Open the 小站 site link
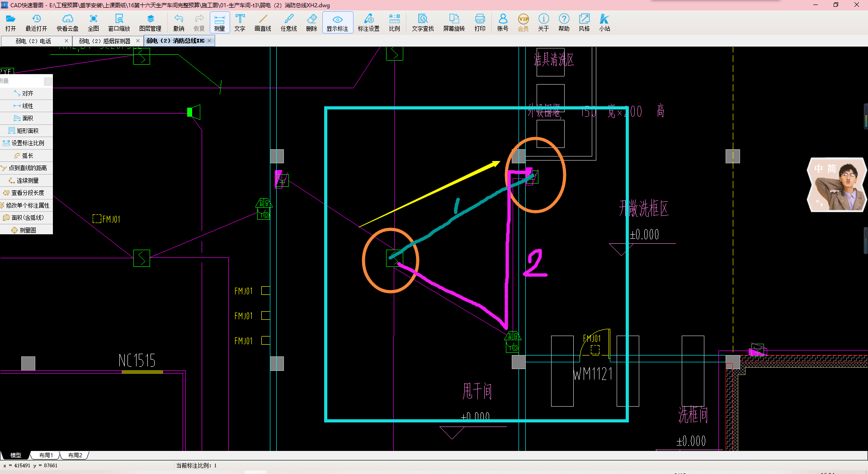 click(604, 23)
